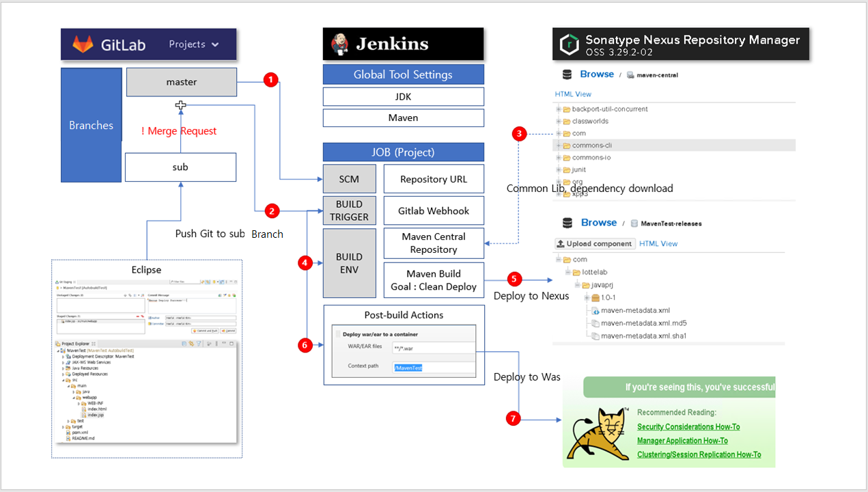Open Browse link above maven-central tree
This screenshot has height=492, width=868.
[597, 74]
